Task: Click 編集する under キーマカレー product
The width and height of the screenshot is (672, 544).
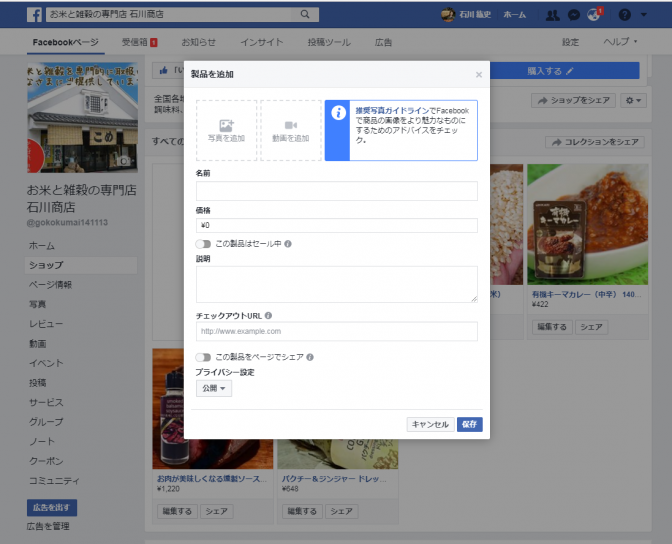Action: [x=552, y=327]
